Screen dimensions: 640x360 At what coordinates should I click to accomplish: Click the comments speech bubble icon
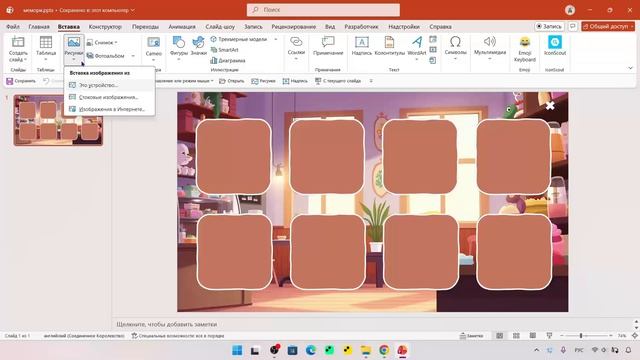pos(573,26)
